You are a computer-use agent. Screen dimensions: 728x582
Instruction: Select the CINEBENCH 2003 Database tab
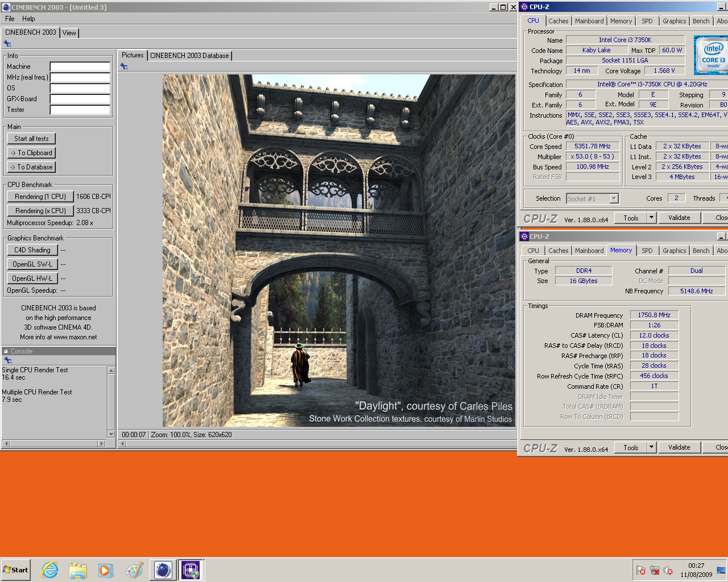click(189, 56)
